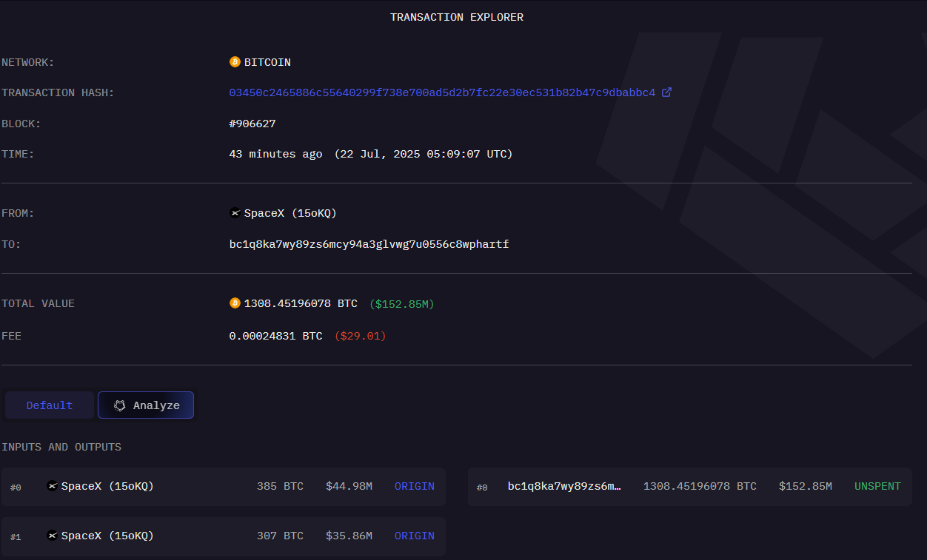Open the SpaceX (15oKQ) sender entity in FROM
The height and width of the screenshot is (560, 927).
[290, 213]
